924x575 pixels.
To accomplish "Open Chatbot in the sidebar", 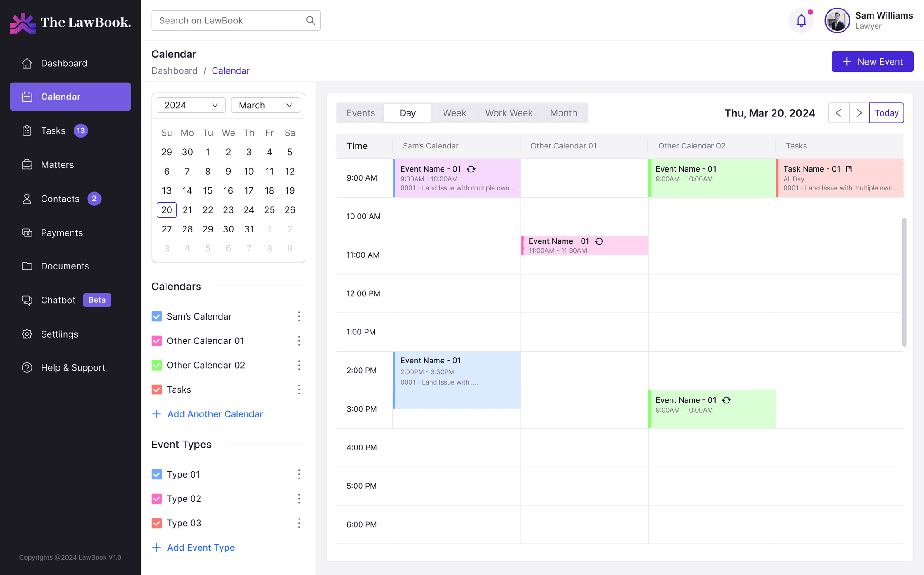I will tap(70, 300).
